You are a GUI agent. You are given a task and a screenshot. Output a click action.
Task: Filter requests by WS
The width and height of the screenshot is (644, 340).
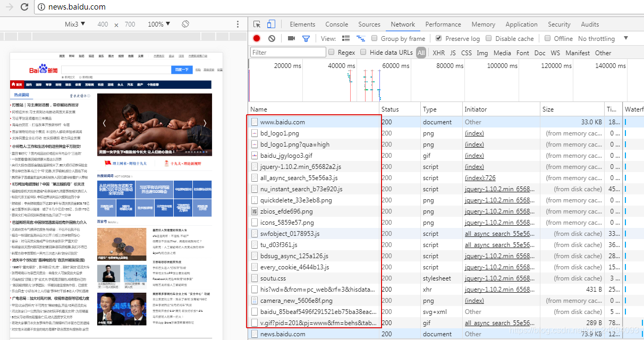(x=555, y=53)
